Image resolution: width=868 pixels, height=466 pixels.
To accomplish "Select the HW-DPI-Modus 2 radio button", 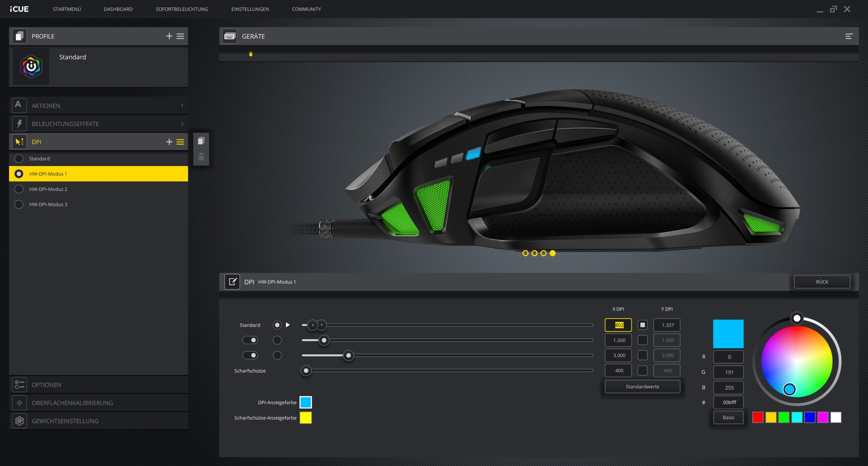I will click(19, 189).
